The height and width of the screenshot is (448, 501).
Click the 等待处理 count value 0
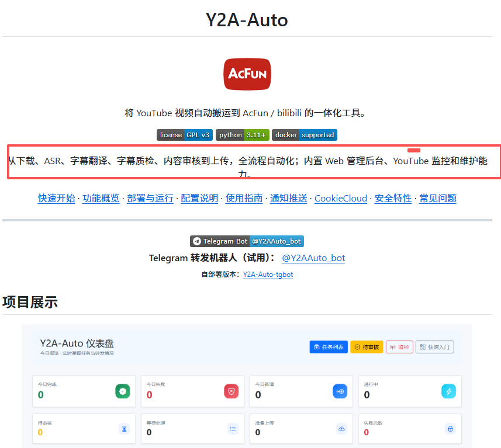coord(149,432)
